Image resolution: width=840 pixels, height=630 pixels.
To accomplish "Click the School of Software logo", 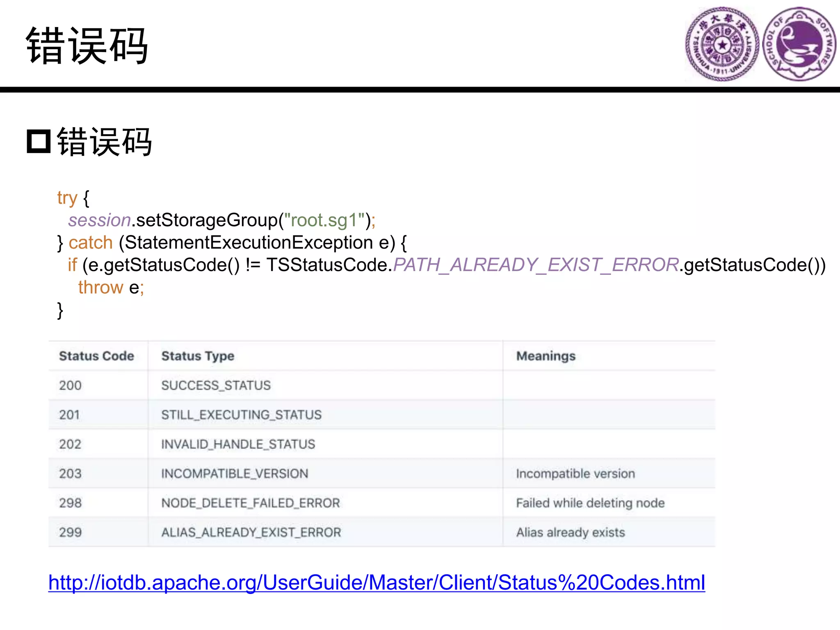I will (x=799, y=44).
